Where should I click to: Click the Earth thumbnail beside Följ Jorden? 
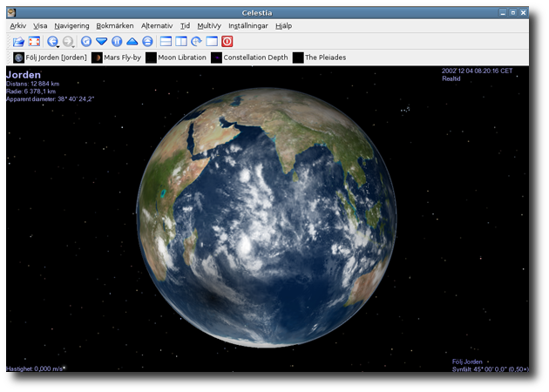(18, 57)
